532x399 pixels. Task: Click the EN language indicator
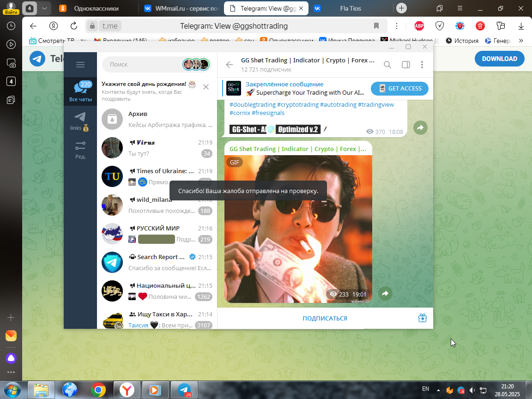tap(425, 389)
